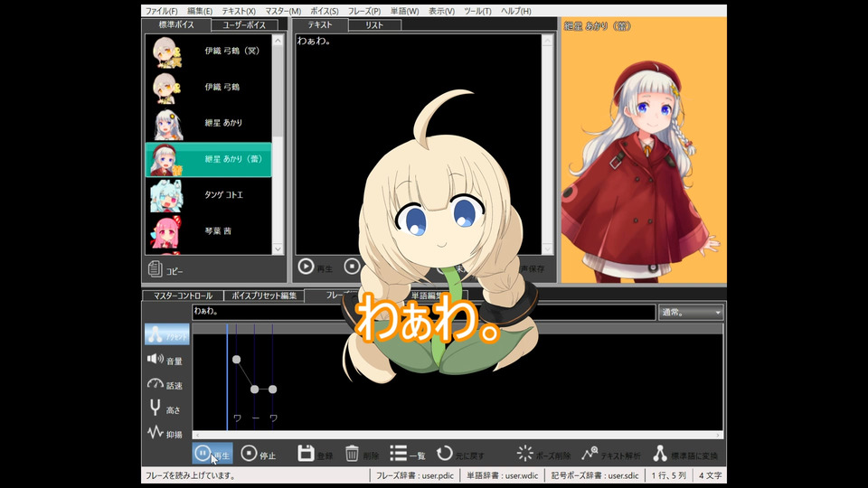
Task: Click status text 単語辞書 : user.wdic
Action: click(x=502, y=475)
